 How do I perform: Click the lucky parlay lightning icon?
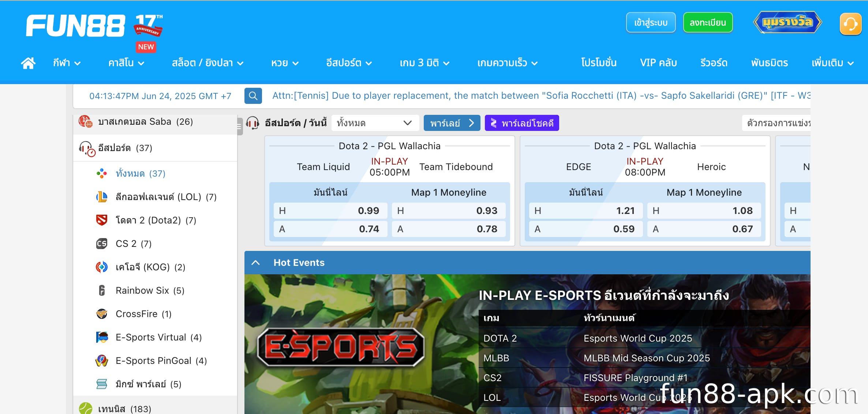494,123
